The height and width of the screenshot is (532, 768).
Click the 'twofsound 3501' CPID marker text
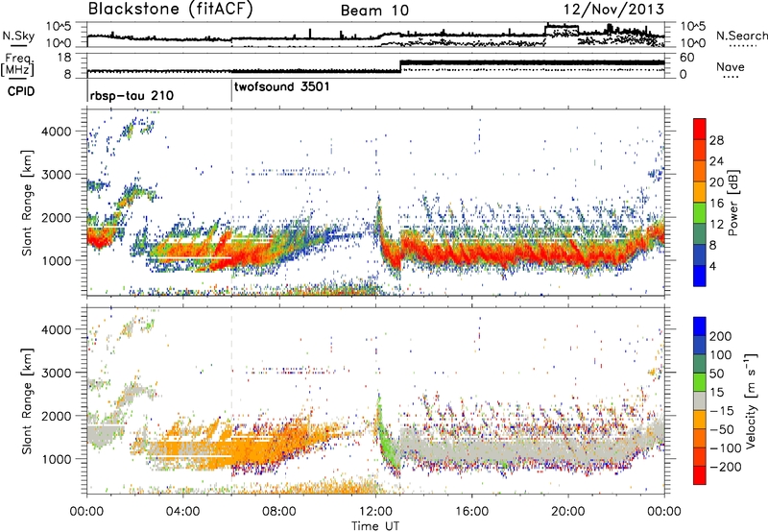click(x=282, y=86)
